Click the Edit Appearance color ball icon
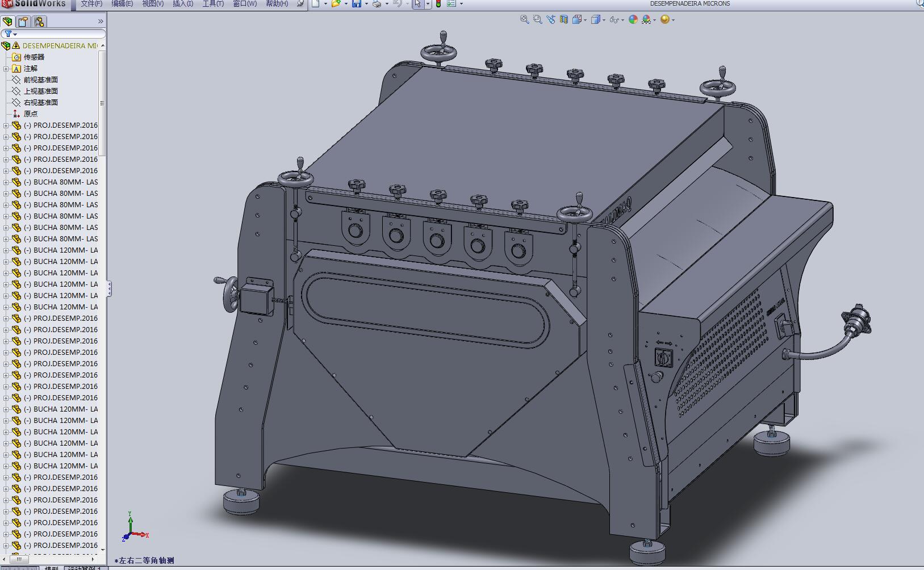 633,19
